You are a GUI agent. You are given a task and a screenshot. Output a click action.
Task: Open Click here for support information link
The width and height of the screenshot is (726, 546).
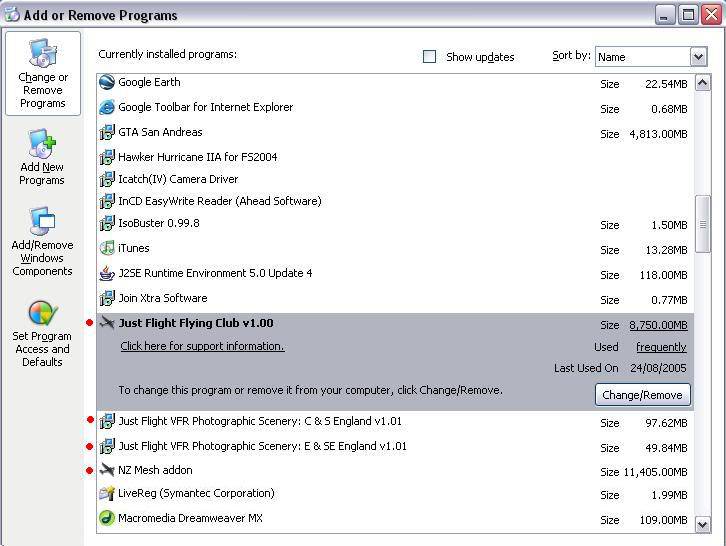(x=202, y=346)
